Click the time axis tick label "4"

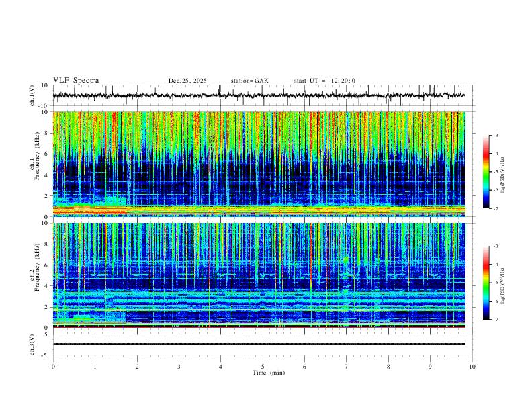pos(220,367)
